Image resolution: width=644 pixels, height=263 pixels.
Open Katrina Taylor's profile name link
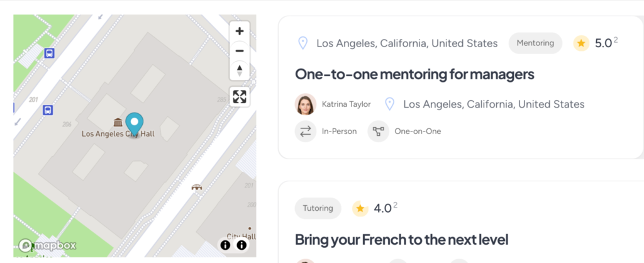pyautogui.click(x=346, y=104)
